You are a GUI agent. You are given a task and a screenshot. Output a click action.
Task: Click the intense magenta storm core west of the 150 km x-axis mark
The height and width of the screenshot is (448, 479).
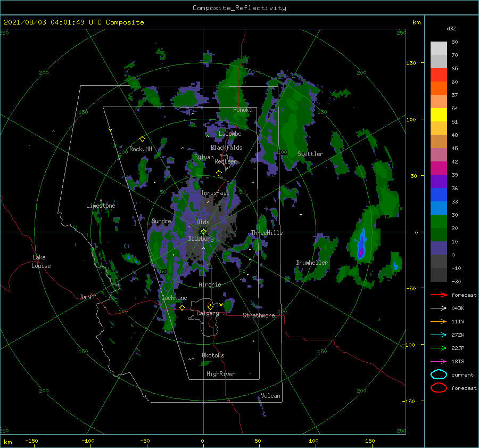(x=361, y=253)
